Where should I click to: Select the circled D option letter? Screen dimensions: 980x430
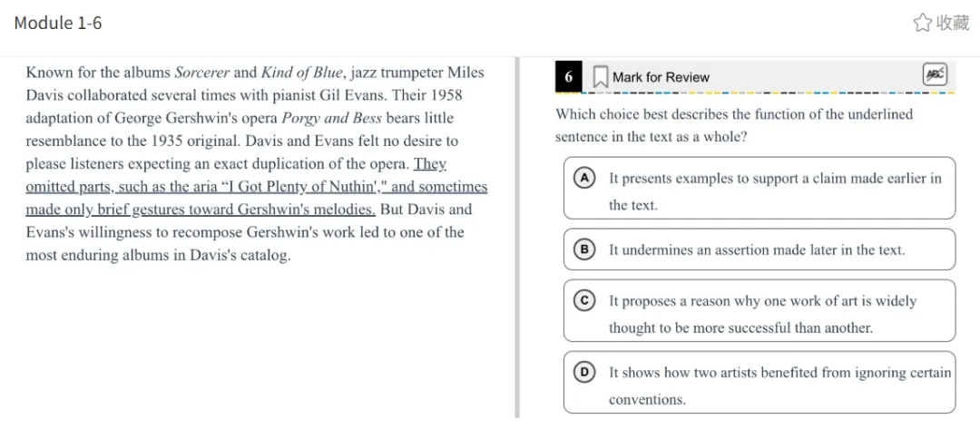click(585, 371)
